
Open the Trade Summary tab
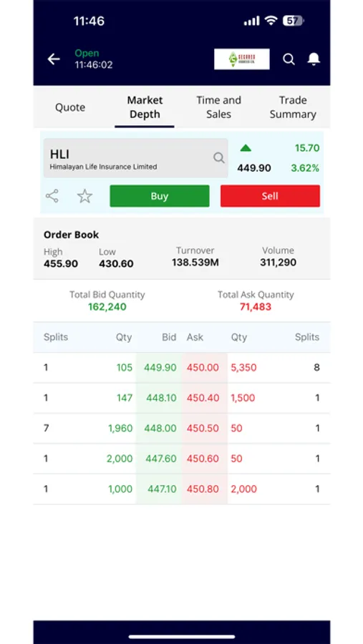click(x=293, y=107)
